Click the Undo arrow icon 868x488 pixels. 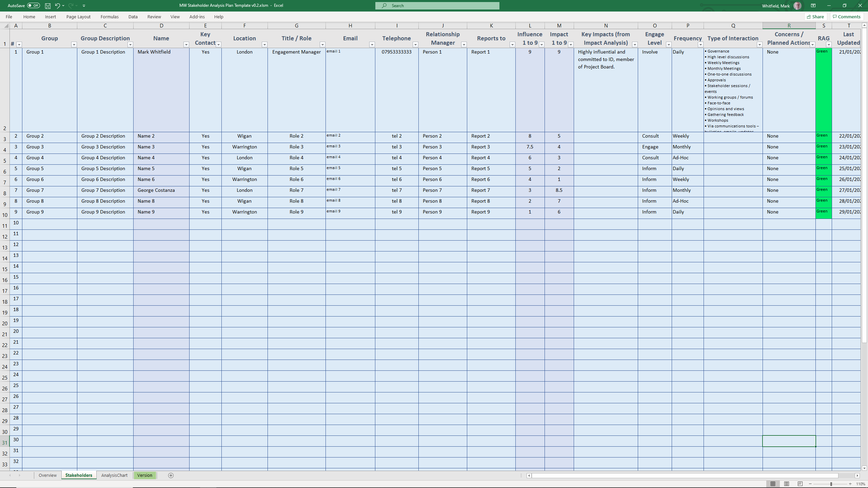(x=57, y=6)
